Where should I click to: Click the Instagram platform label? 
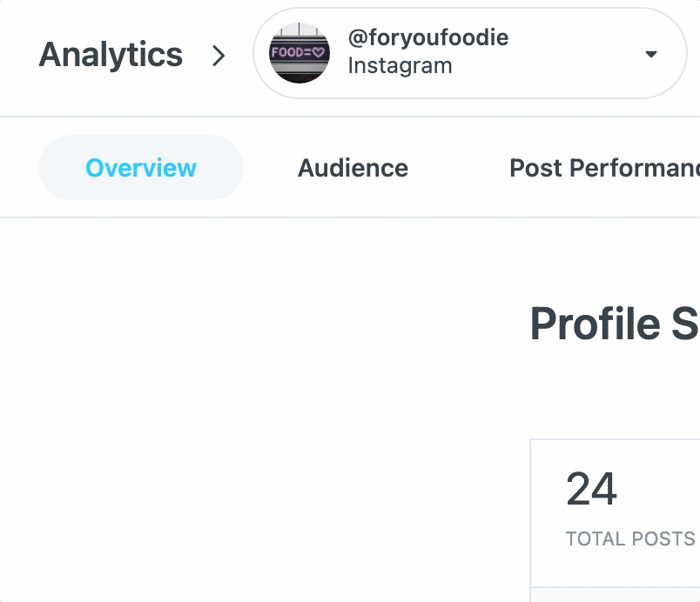pos(400,65)
